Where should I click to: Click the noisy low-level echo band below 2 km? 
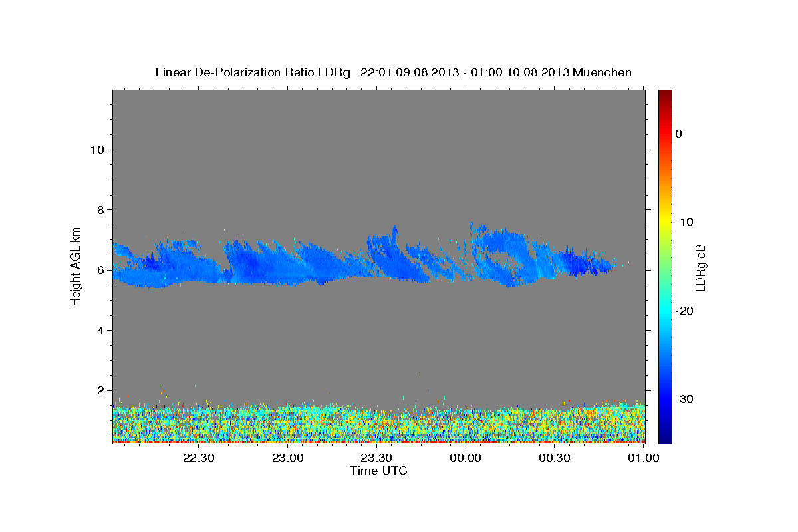point(379,423)
